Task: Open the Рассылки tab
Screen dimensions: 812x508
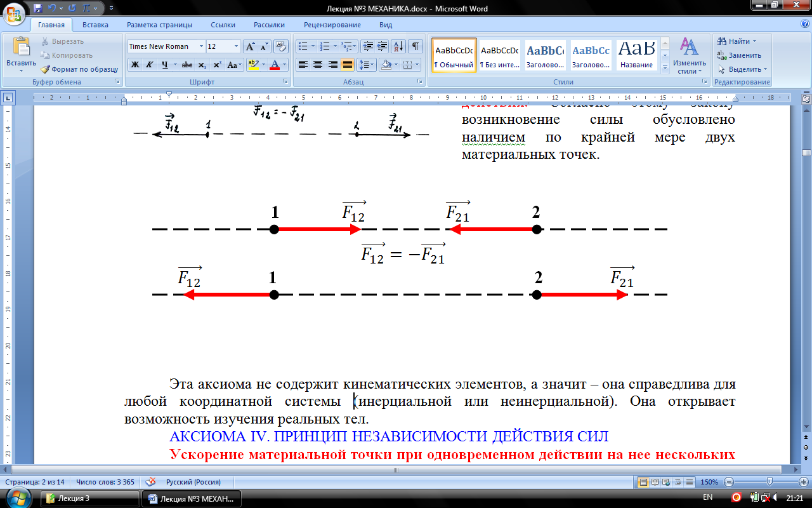Action: click(x=269, y=25)
